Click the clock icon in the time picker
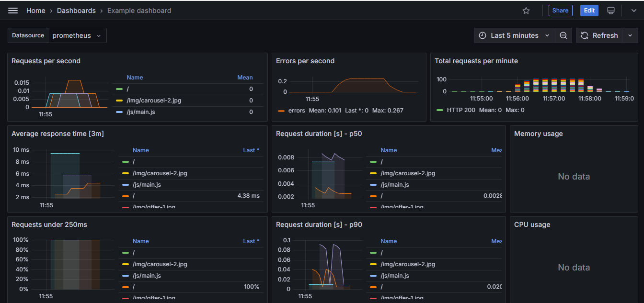This screenshot has width=644, height=303. point(482,35)
